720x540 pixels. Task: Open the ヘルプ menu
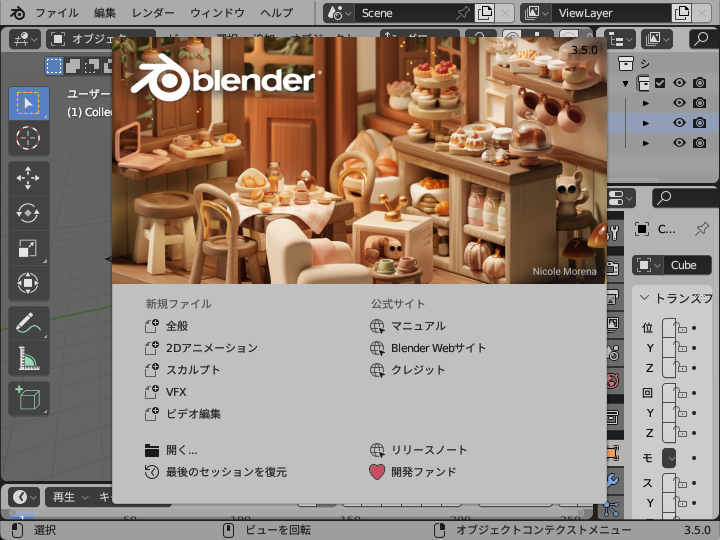click(x=276, y=13)
